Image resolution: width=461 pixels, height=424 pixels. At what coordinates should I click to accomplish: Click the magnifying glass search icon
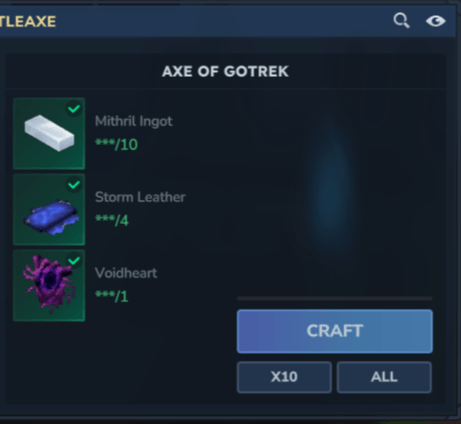[x=401, y=21]
